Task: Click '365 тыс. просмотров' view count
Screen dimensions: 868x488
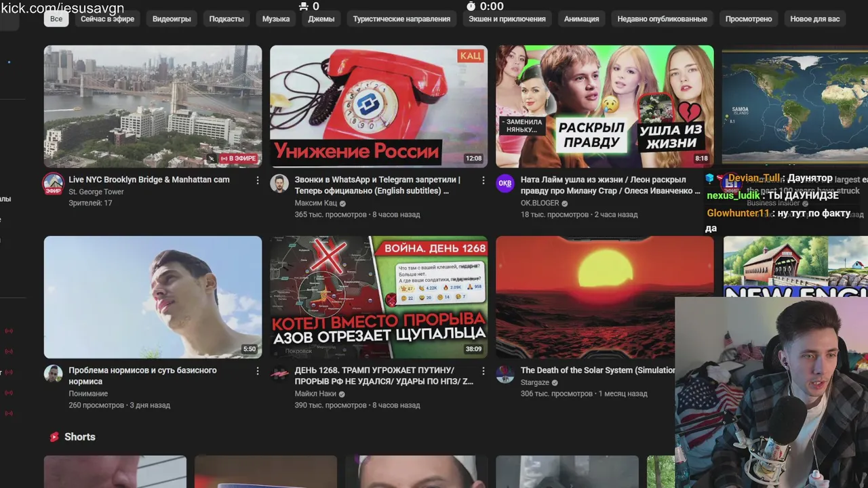Action: point(330,215)
